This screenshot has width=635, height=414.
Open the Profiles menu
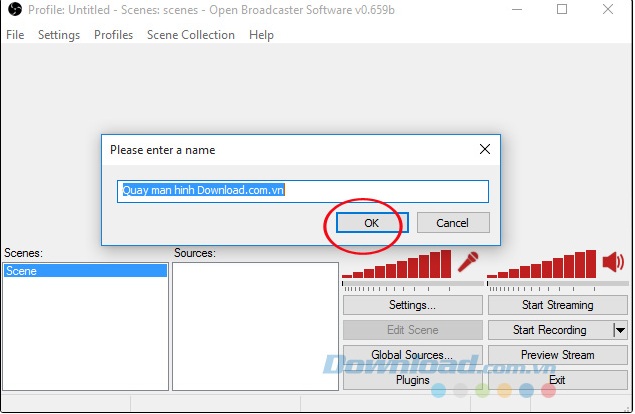[113, 35]
